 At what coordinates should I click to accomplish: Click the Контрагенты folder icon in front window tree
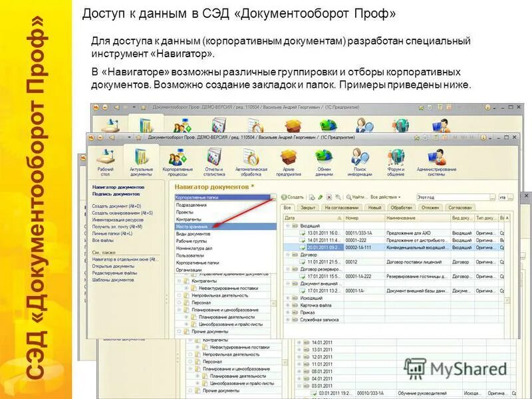(186, 281)
